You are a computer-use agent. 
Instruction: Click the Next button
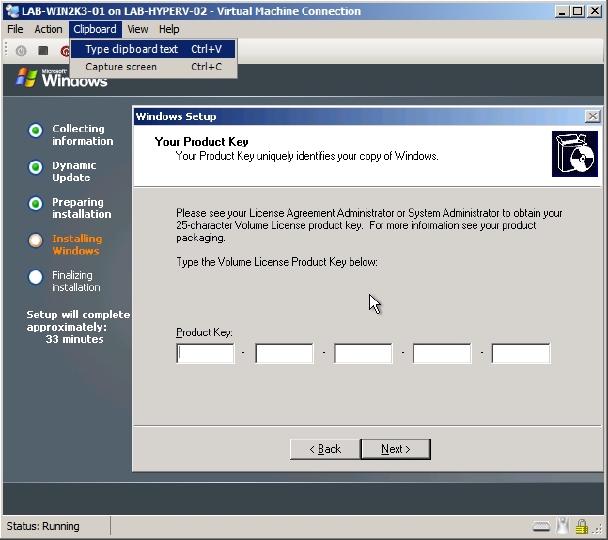(396, 449)
